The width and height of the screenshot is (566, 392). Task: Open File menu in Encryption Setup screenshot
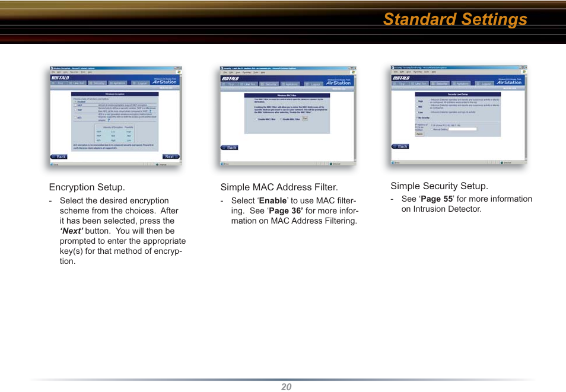click(53, 72)
